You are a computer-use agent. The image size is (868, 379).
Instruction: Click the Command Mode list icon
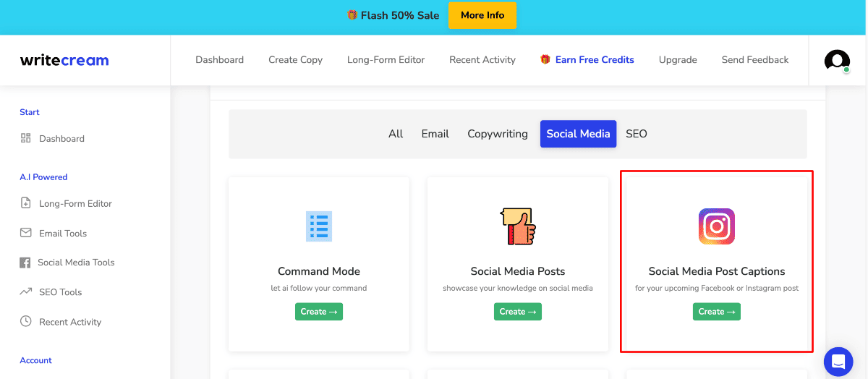[x=319, y=226]
